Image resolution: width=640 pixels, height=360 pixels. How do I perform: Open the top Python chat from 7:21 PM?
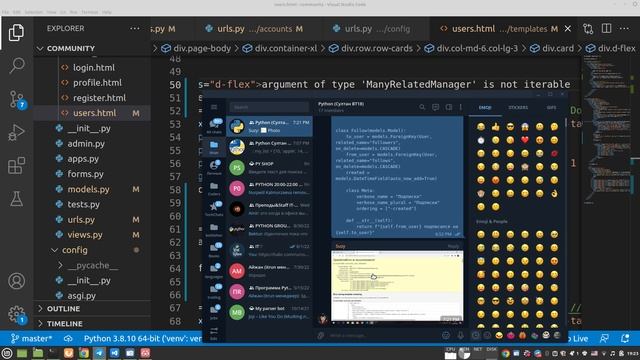[270, 126]
